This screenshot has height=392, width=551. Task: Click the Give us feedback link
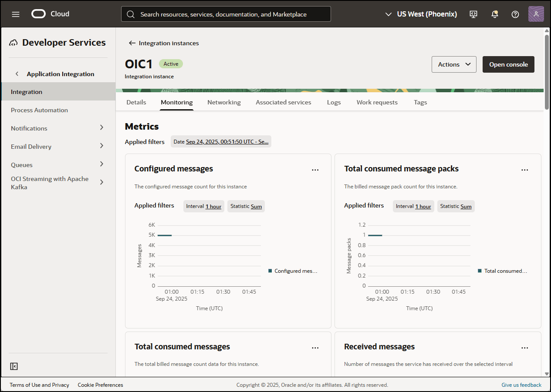click(x=521, y=385)
